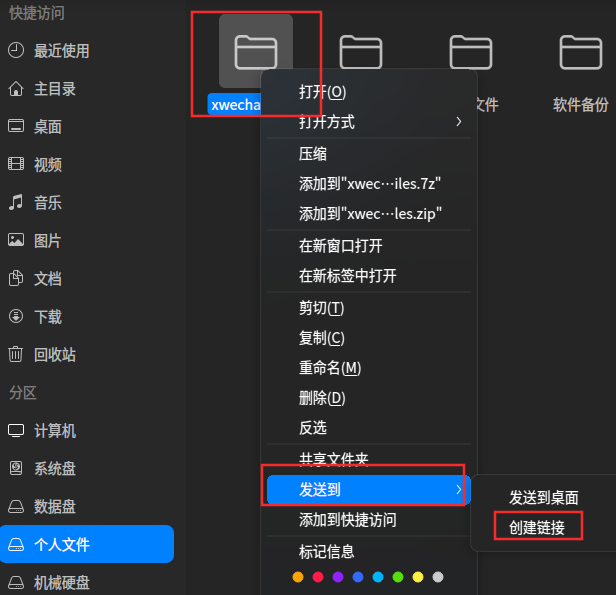
Task: Click the trash bin icon beside 回收站
Action: pos(16,354)
